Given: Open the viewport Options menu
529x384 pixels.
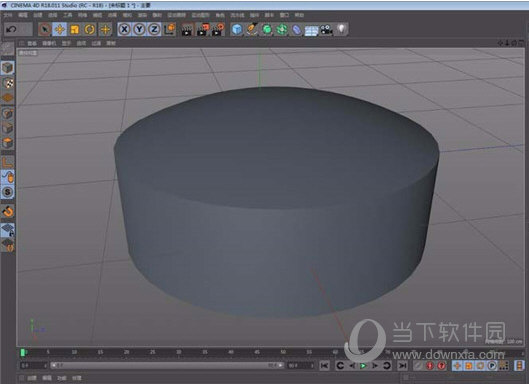Looking at the screenshot, I should click(x=81, y=43).
